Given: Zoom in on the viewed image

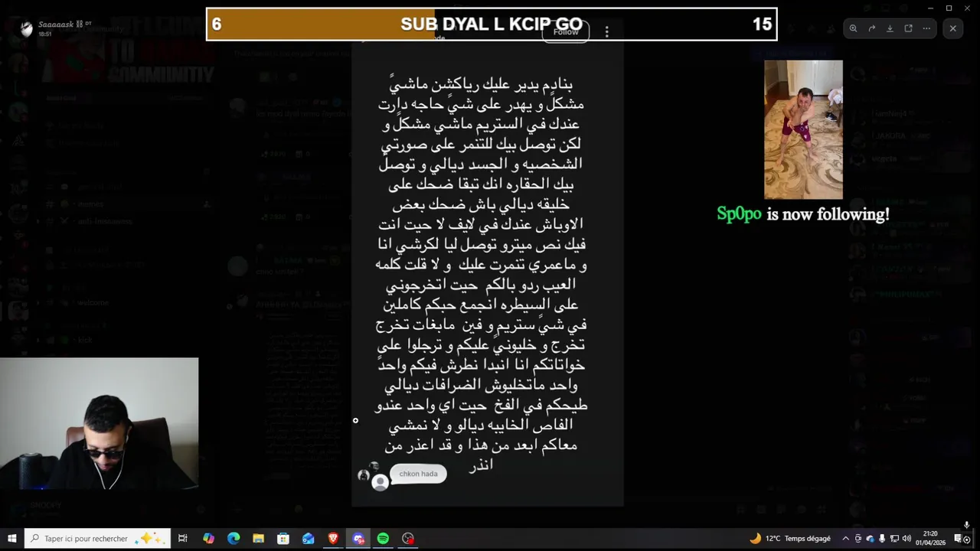Looking at the screenshot, I should click(x=853, y=28).
